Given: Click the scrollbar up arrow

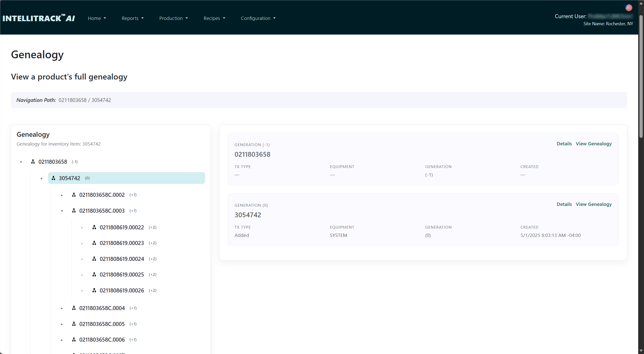Looking at the screenshot, I should pyautogui.click(x=641, y=3).
